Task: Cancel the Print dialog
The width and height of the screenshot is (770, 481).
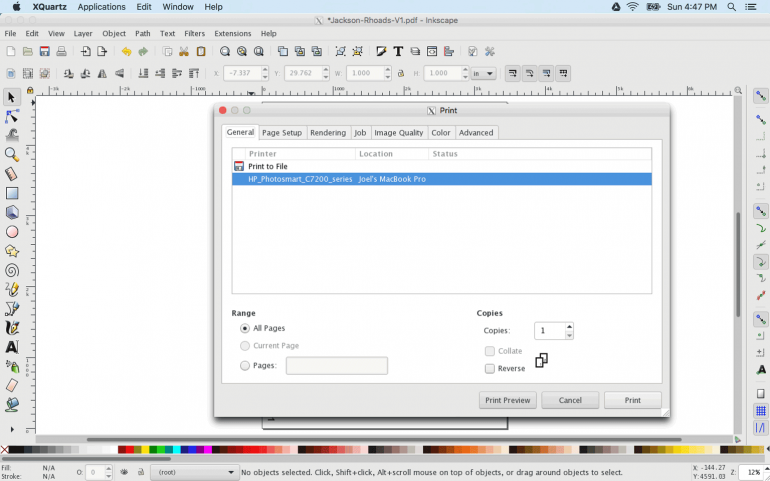Action: pyautogui.click(x=570, y=400)
